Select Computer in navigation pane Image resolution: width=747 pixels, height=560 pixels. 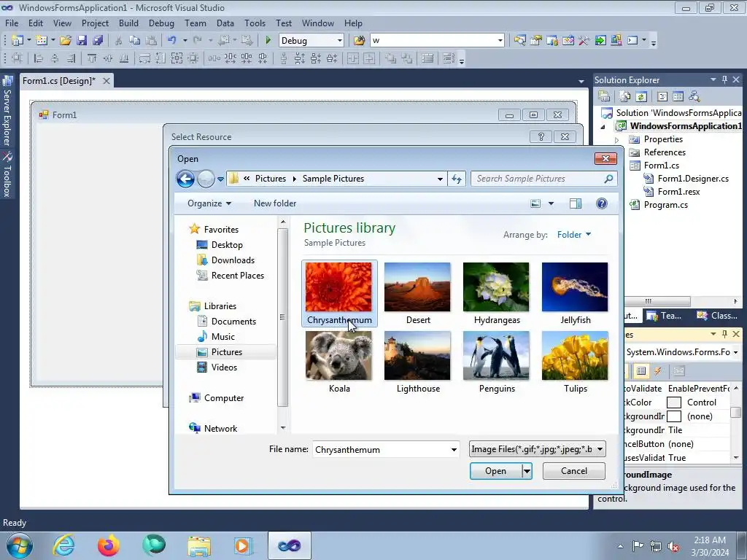[x=223, y=398]
